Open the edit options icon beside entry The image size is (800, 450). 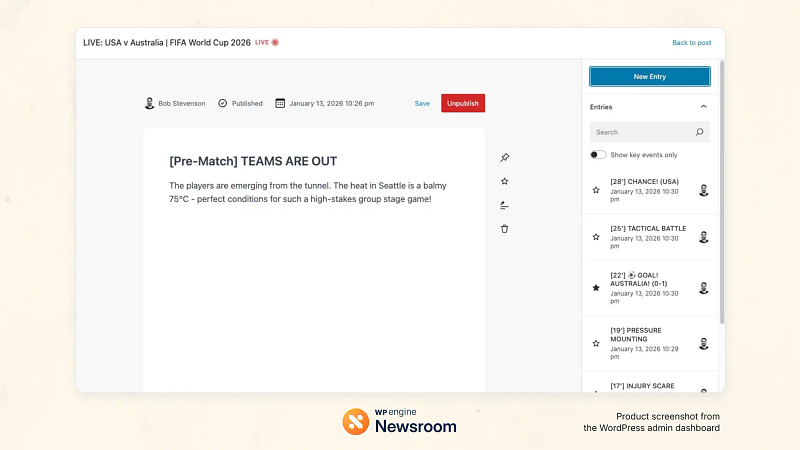504,205
